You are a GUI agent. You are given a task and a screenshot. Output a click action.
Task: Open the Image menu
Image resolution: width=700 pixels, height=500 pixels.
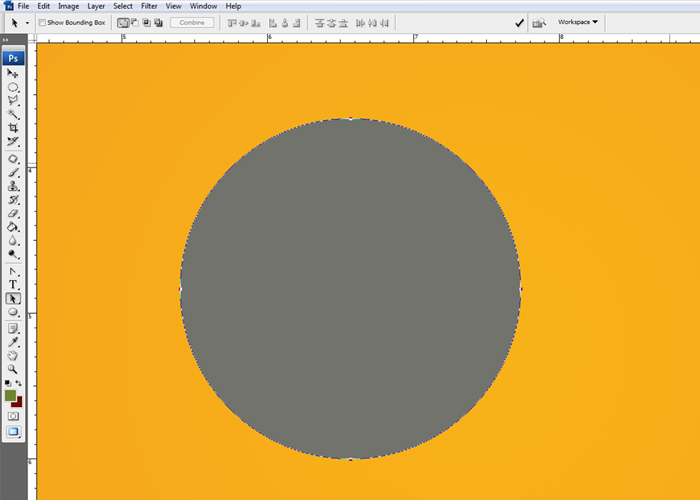68,6
